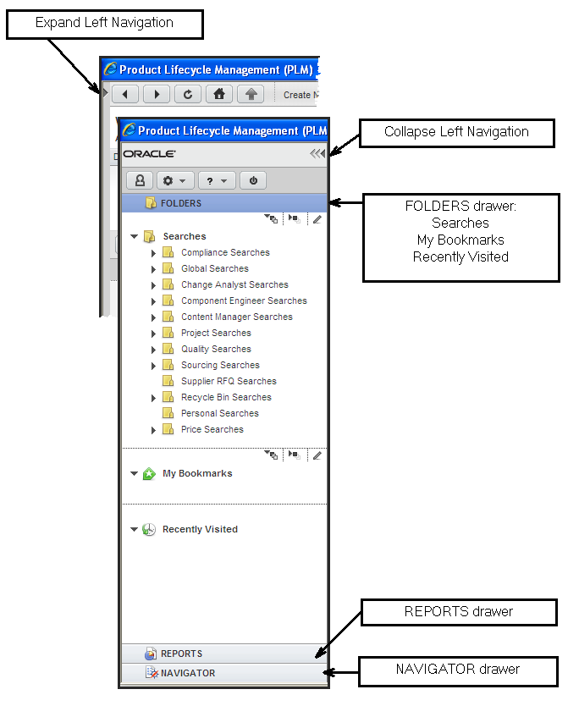Click the Recently Visited clock icon

coord(149,529)
